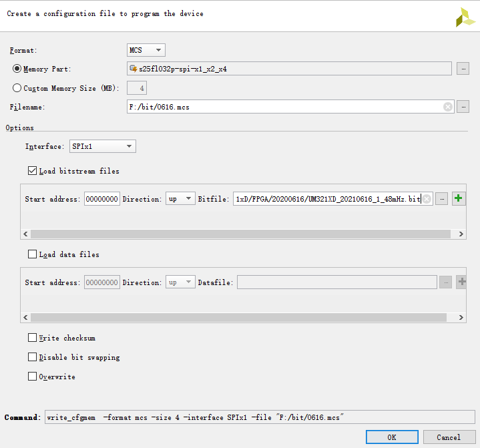480x448 pixels.
Task: Click the Xilinx logo in the header
Action: click(465, 18)
